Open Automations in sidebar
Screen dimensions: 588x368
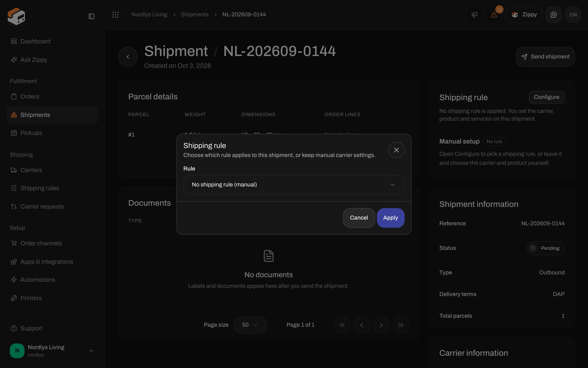tap(52, 280)
